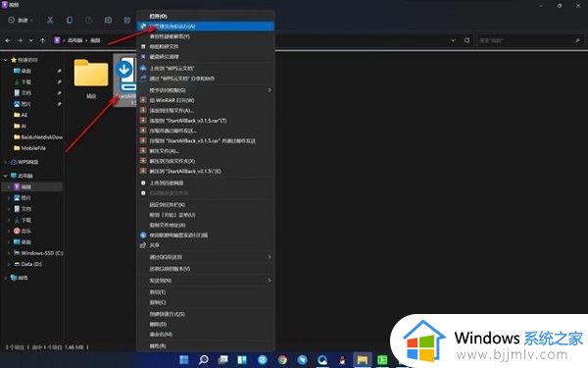Click the Music item under This PC

[x=23, y=231]
